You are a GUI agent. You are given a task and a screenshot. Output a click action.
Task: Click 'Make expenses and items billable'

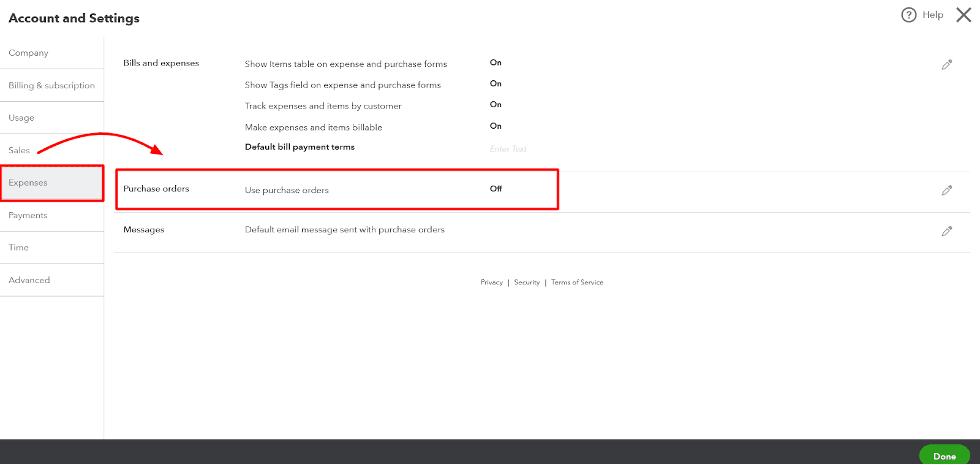pyautogui.click(x=314, y=127)
